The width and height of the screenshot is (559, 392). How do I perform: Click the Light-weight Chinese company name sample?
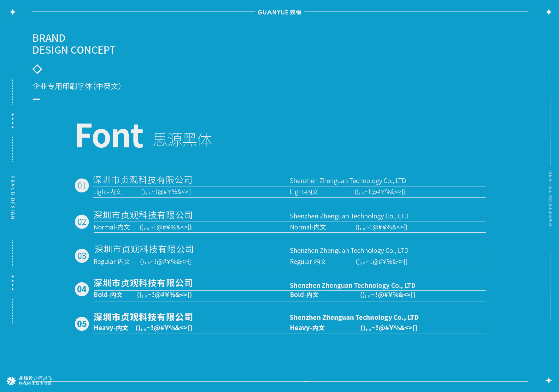click(x=143, y=180)
